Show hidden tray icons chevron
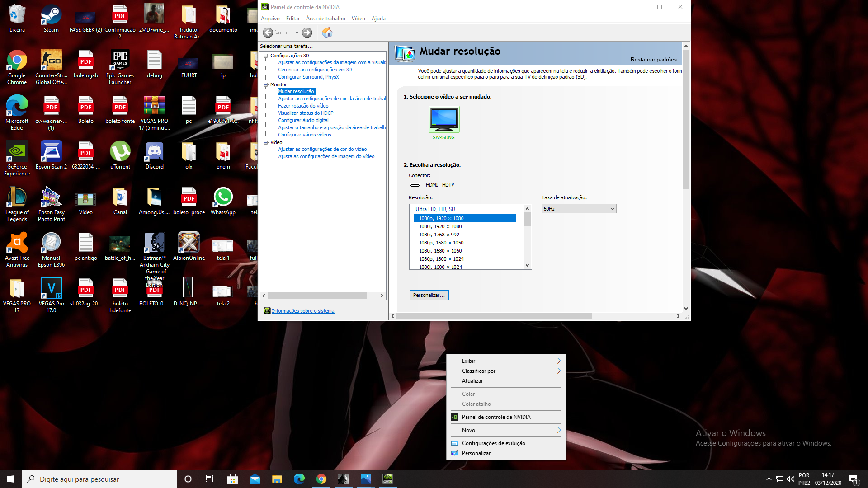 [x=769, y=479]
